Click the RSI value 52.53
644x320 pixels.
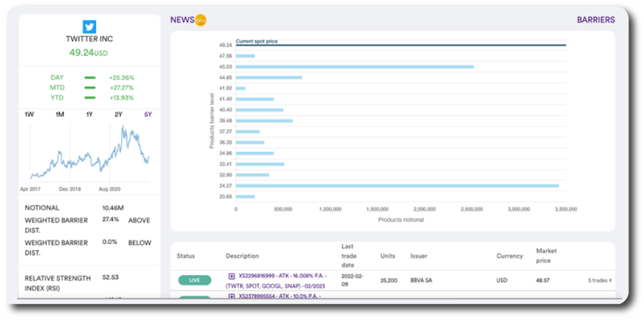(x=110, y=277)
